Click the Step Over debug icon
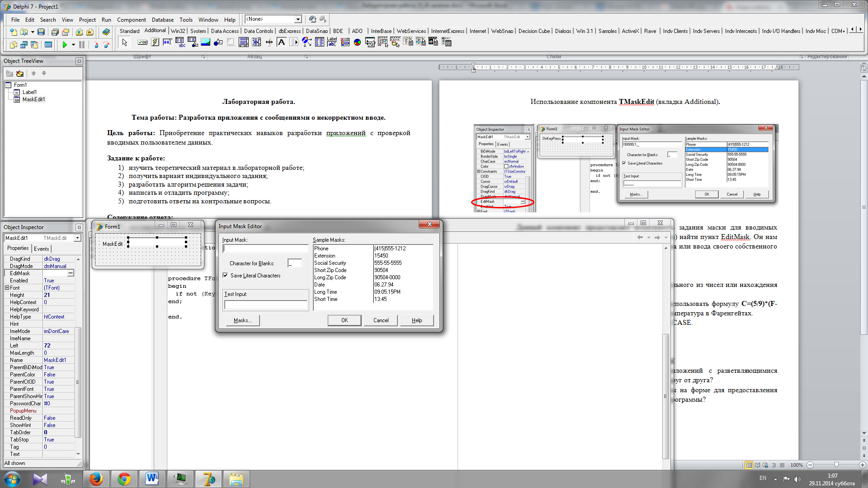The height and width of the screenshot is (488, 868). click(x=106, y=45)
